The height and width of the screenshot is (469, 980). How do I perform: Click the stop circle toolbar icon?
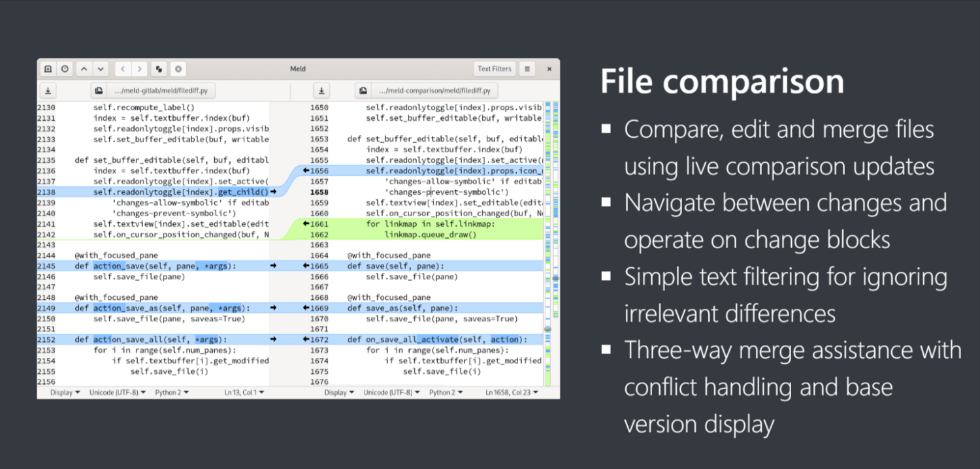click(x=178, y=69)
